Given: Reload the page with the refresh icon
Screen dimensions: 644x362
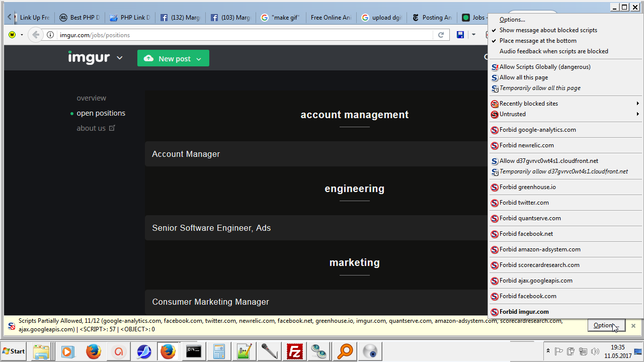Looking at the screenshot, I should point(441,35).
